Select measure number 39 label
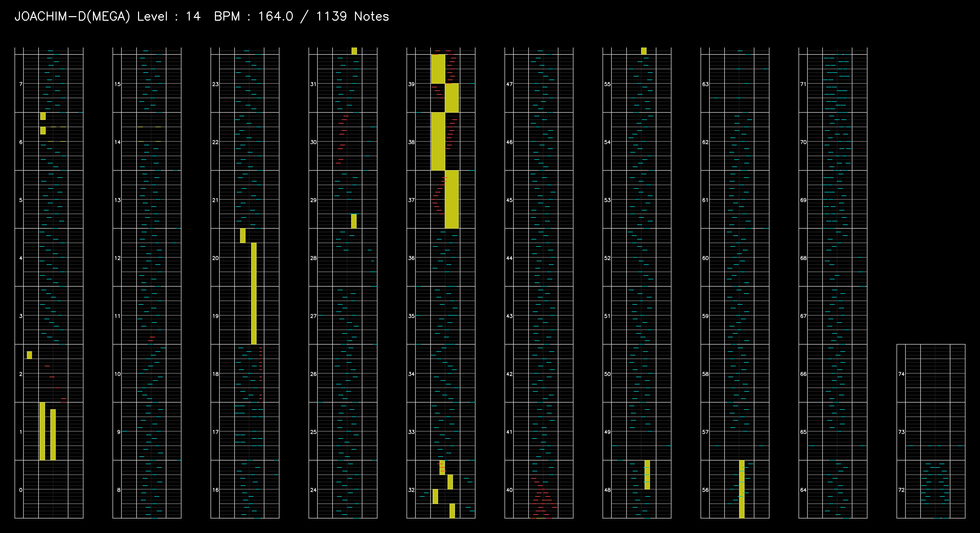Image resolution: width=980 pixels, height=533 pixels. coord(411,84)
